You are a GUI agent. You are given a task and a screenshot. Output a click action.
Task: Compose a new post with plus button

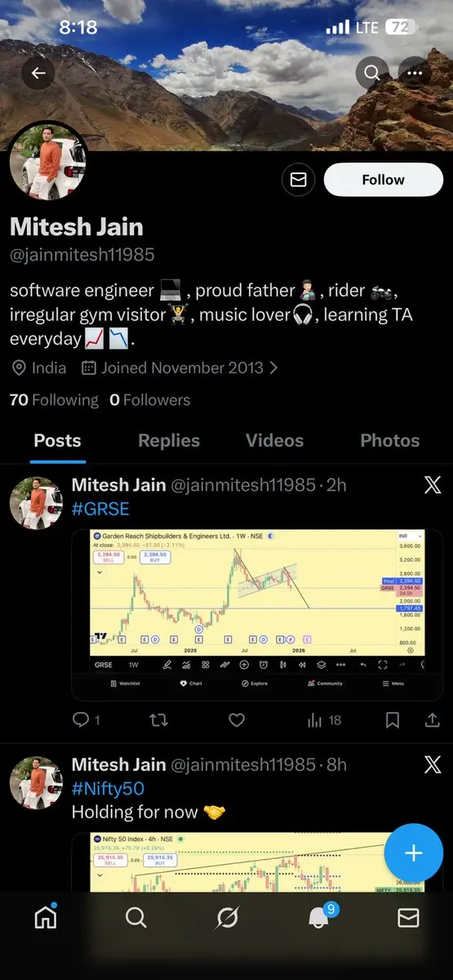414,853
